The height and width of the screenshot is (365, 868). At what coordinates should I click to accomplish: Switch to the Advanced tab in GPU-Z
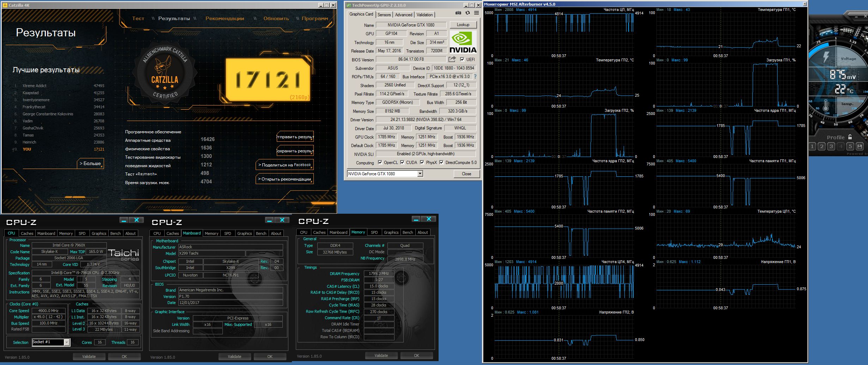[403, 14]
